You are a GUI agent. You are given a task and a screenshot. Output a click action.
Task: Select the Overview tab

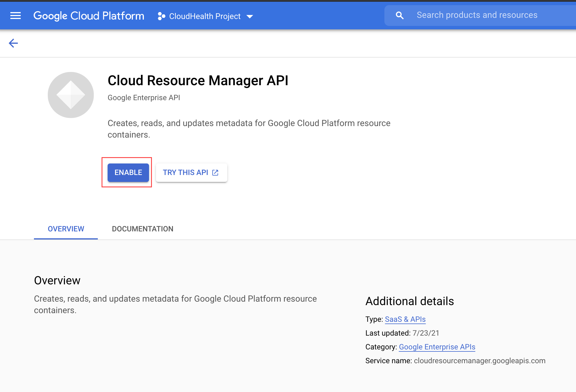coord(66,229)
